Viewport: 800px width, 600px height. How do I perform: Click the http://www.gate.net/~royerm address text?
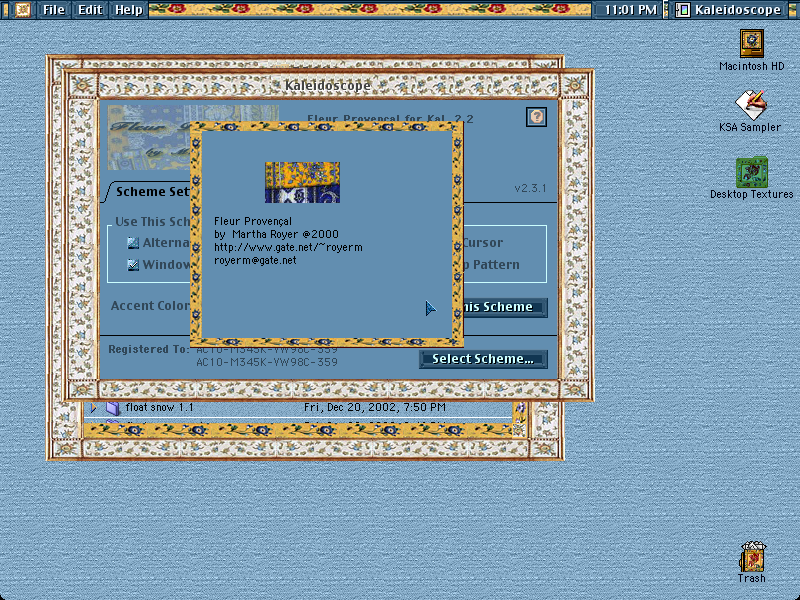point(288,247)
